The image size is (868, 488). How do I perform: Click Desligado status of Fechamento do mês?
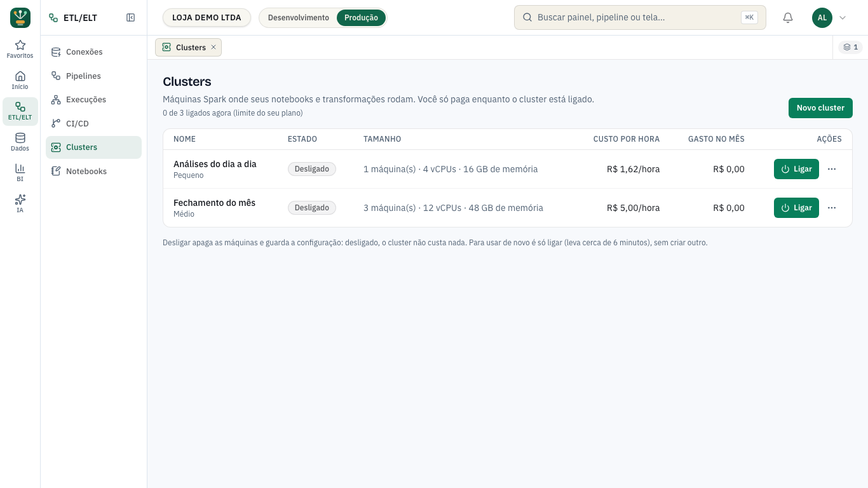tap(312, 208)
